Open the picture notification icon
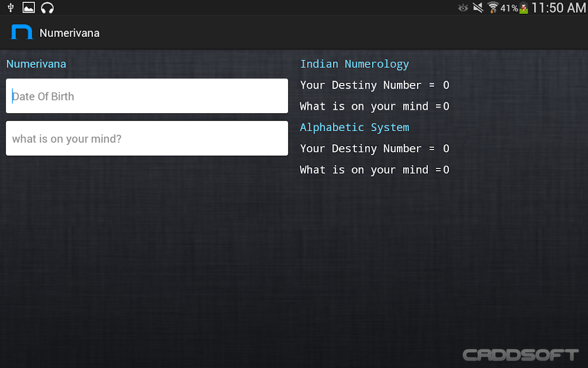 pyautogui.click(x=29, y=7)
